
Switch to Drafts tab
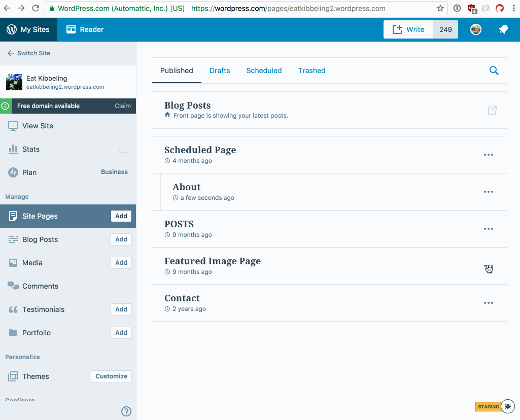point(220,71)
